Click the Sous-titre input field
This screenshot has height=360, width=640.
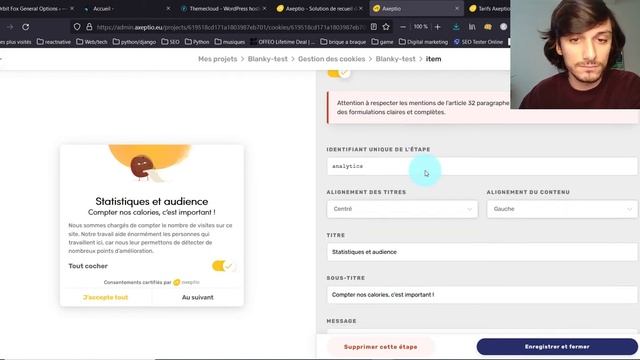pos(482,295)
